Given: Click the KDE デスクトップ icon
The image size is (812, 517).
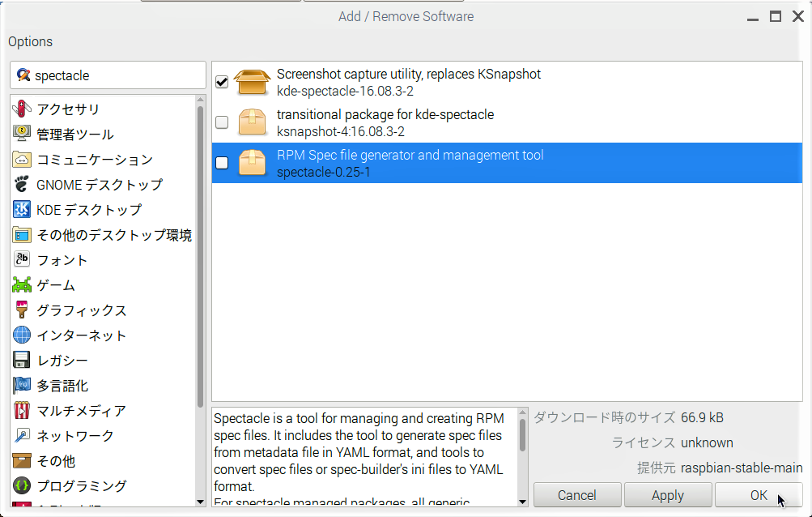Looking at the screenshot, I should (x=22, y=210).
